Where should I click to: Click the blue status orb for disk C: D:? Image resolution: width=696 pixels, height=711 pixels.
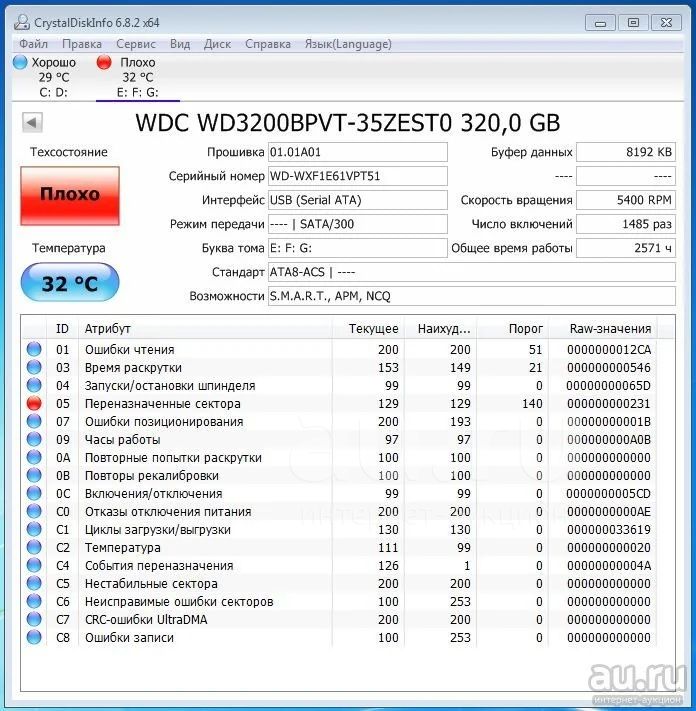coord(20,62)
